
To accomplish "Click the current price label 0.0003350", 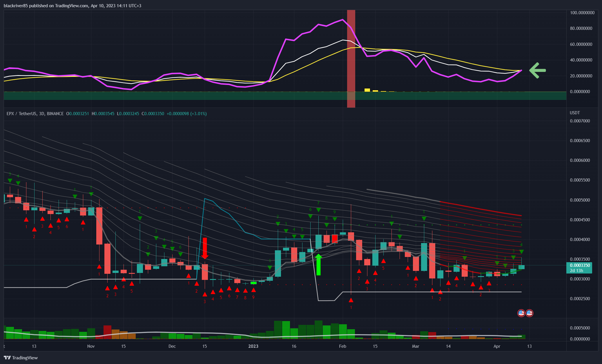I will [x=580, y=265].
